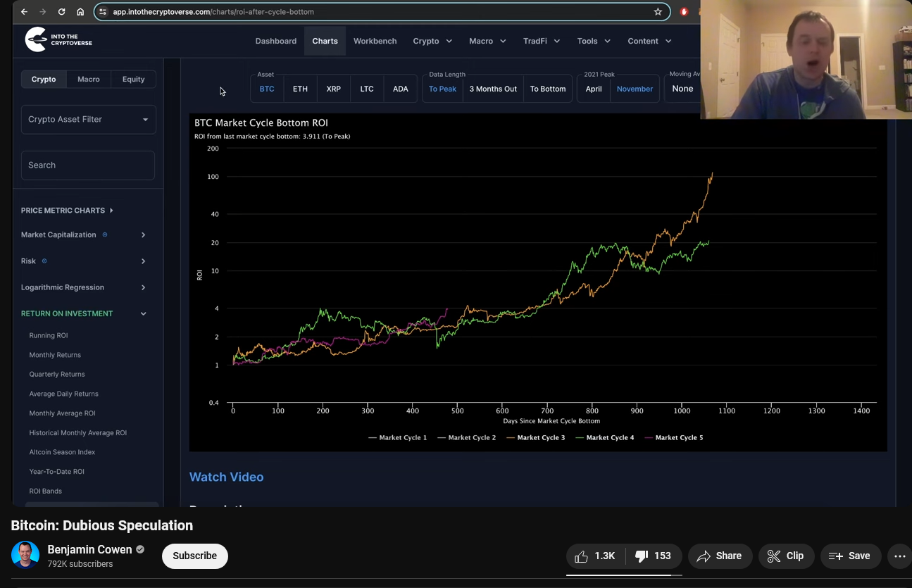This screenshot has height=588, width=912.
Task: Collapse the Return On Investment section
Action: [x=84, y=313]
